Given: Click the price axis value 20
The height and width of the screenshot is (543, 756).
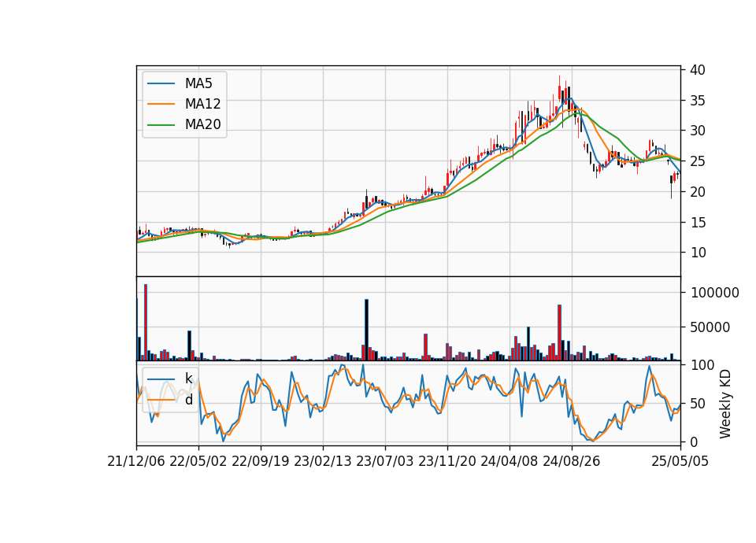Looking at the screenshot, I should point(698,192).
